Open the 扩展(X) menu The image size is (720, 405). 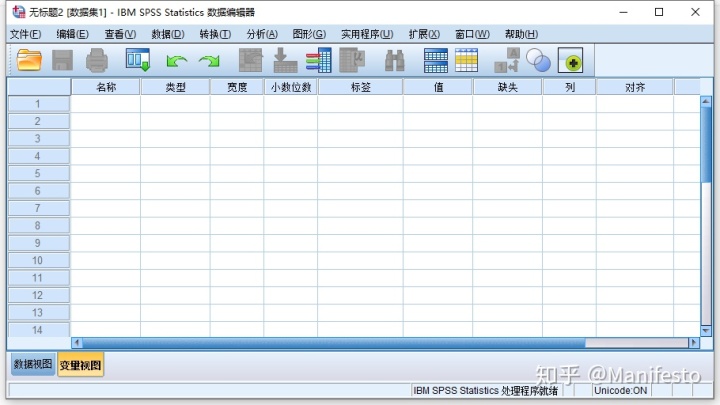coord(424,34)
